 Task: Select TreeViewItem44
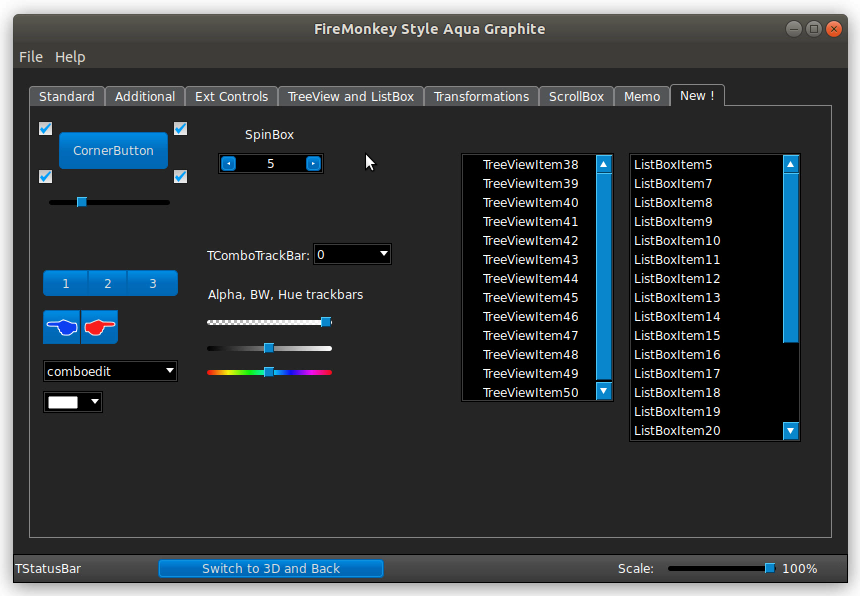(530, 279)
